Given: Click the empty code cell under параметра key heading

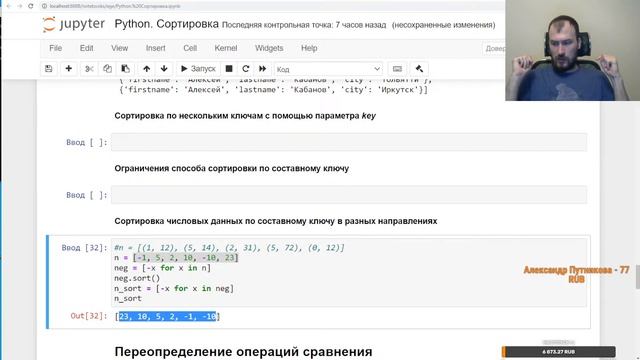Looking at the screenshot, I should pos(349,142).
